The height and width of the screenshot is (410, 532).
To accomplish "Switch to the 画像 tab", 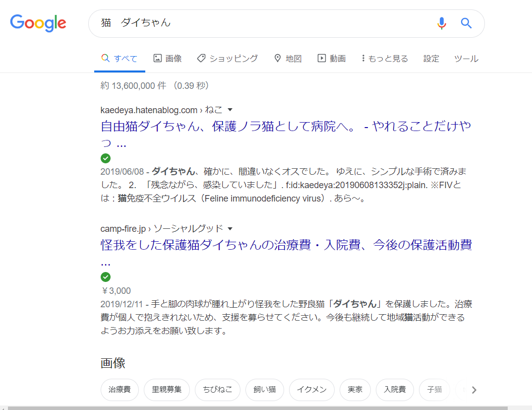I will (x=168, y=59).
